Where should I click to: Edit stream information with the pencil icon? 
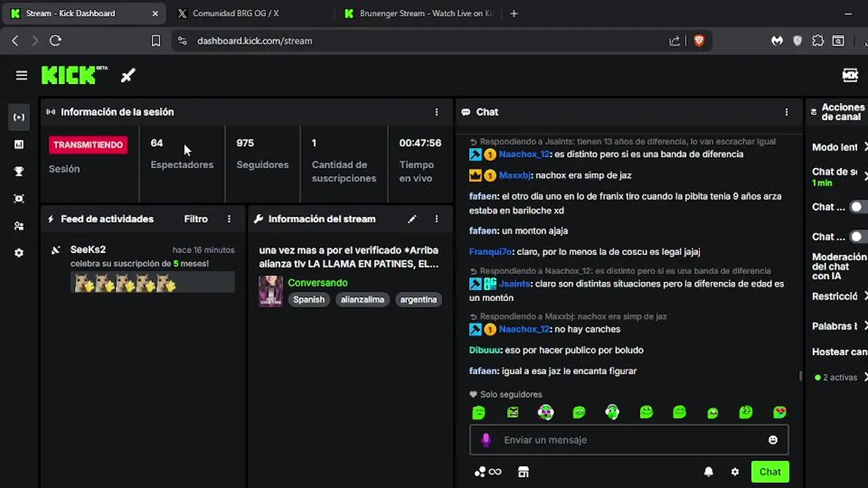(412, 219)
